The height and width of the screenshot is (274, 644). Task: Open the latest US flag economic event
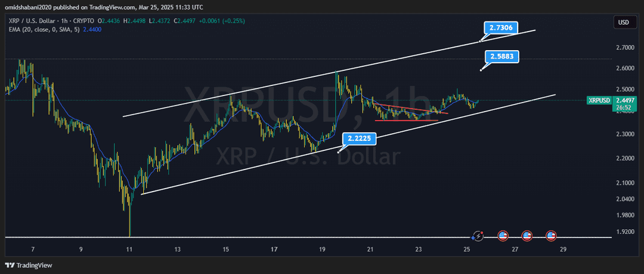tap(551, 236)
